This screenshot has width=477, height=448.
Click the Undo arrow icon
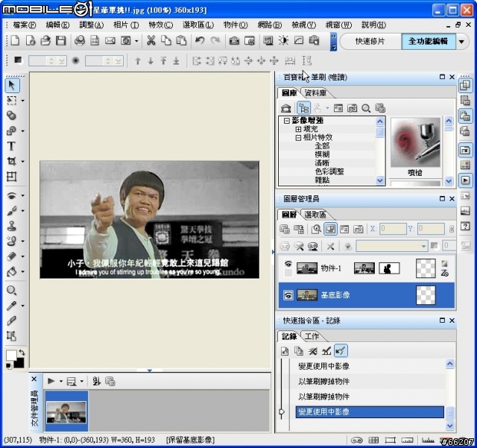tap(200, 40)
